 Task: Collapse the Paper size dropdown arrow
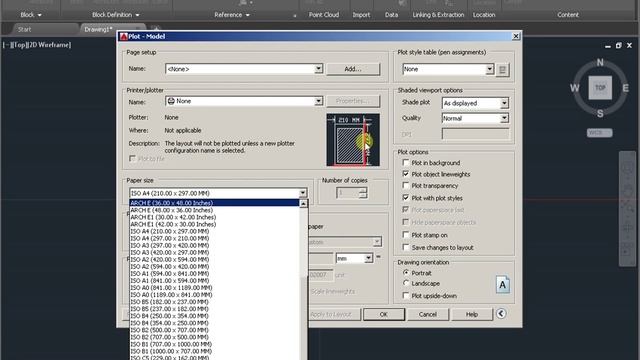click(x=302, y=193)
